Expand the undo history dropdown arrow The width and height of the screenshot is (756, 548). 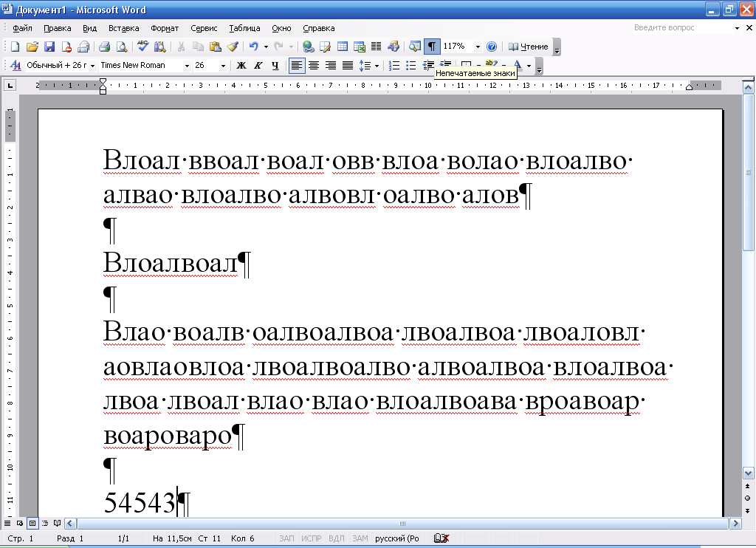pos(266,47)
